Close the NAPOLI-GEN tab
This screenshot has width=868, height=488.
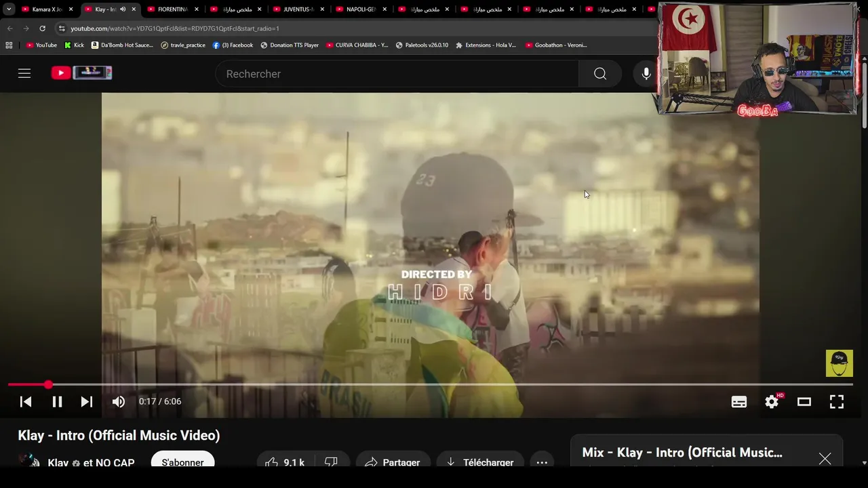[384, 9]
